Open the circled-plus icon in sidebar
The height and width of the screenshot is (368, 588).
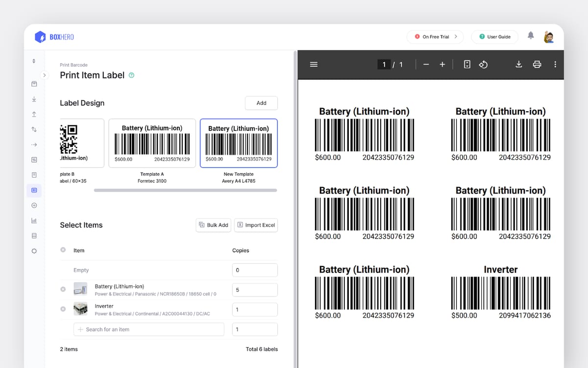34,205
